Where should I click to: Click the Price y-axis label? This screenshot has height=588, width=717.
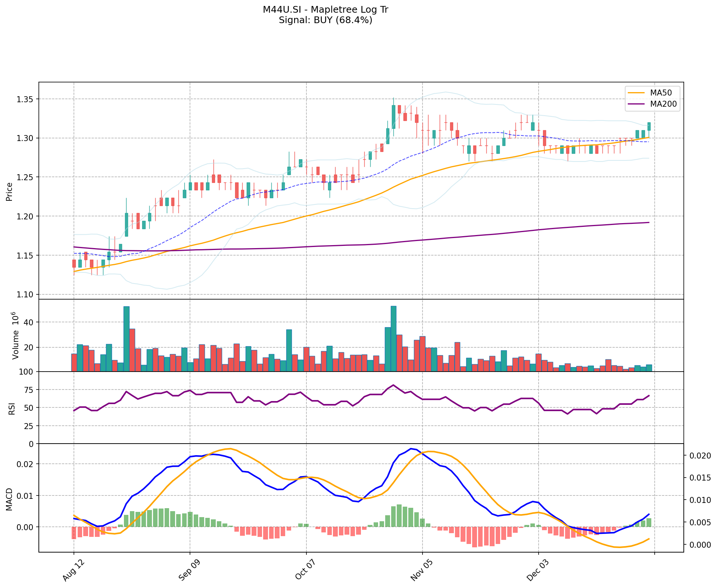click(x=9, y=191)
